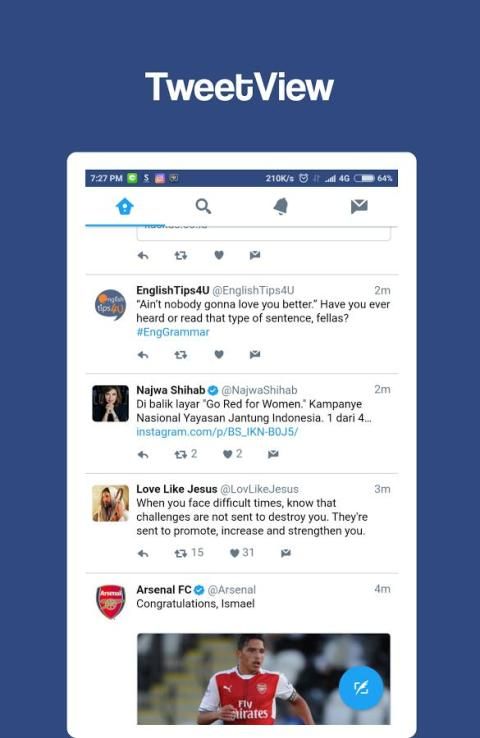Like the Love Like Jesus tweet

point(242,553)
